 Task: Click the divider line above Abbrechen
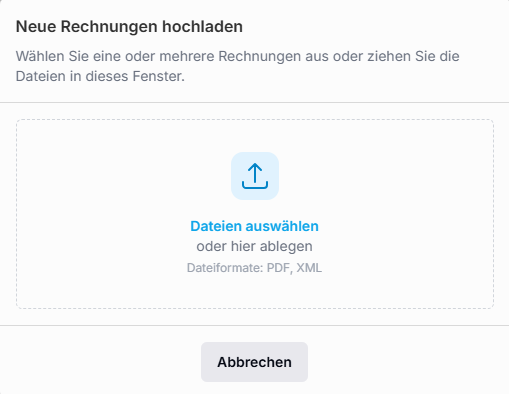point(254,325)
